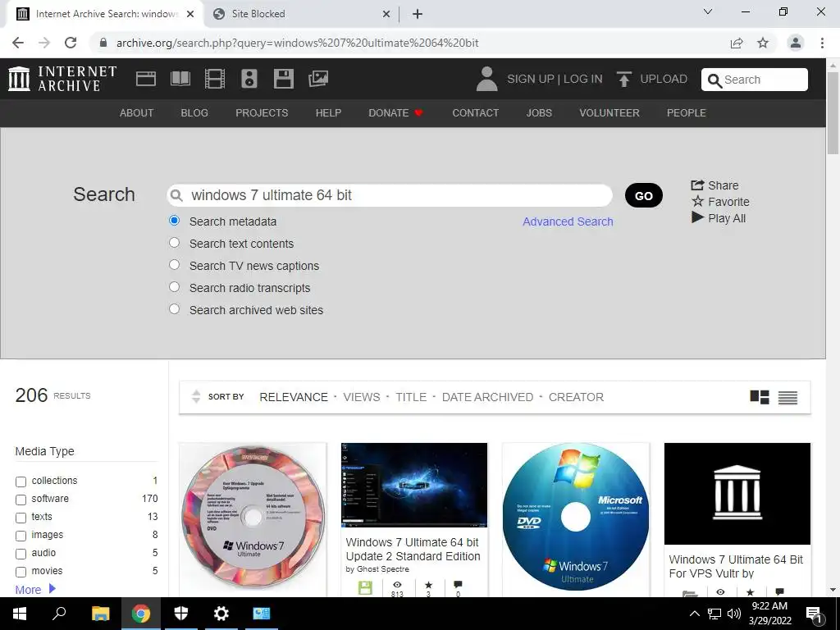Go back in browser history
The width and height of the screenshot is (840, 630).
[18, 43]
